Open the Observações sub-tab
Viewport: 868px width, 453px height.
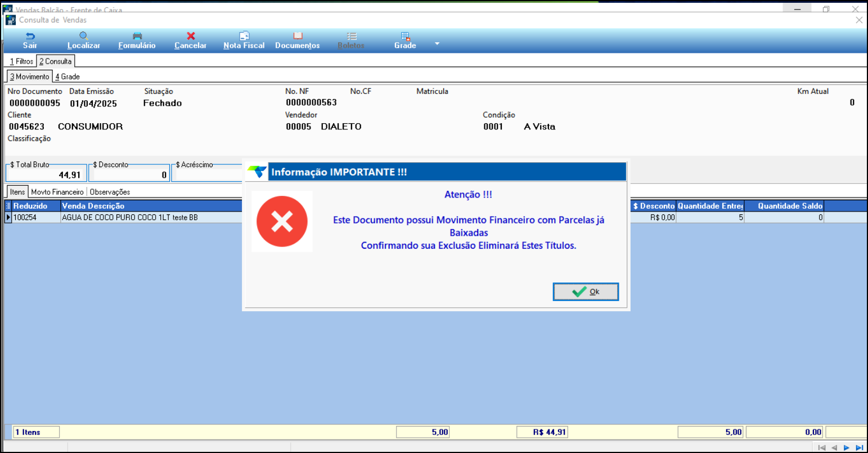110,192
